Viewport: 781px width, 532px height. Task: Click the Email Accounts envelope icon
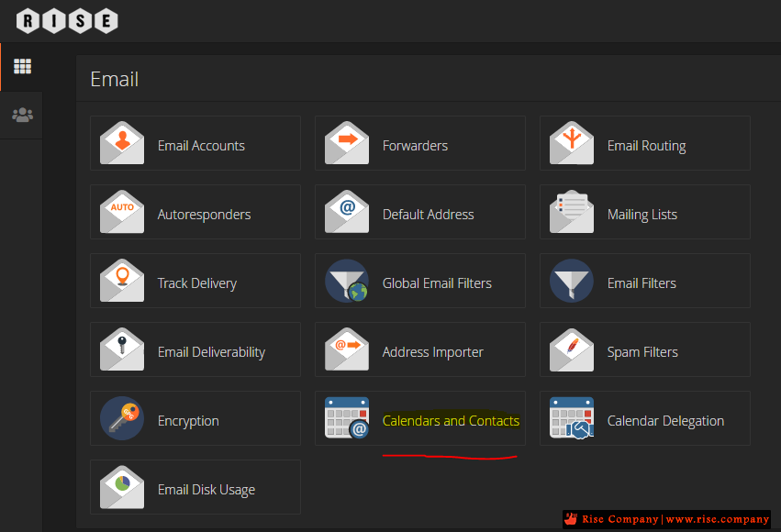pyautogui.click(x=122, y=143)
